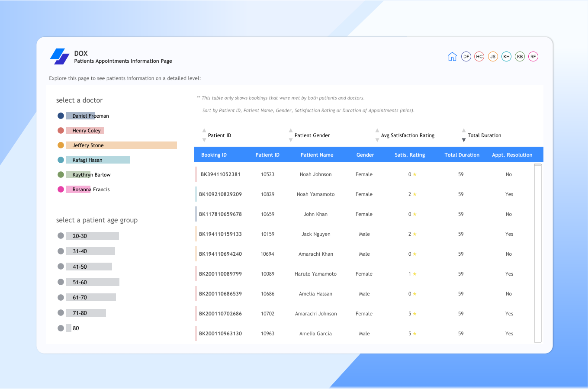Click the 51-60 age group bar
The height and width of the screenshot is (389, 588).
tap(93, 282)
